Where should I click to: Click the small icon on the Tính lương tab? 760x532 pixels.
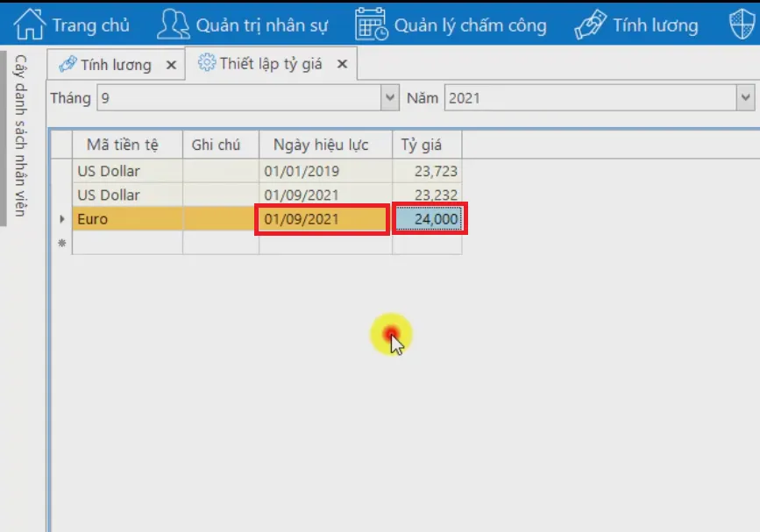coord(67,64)
